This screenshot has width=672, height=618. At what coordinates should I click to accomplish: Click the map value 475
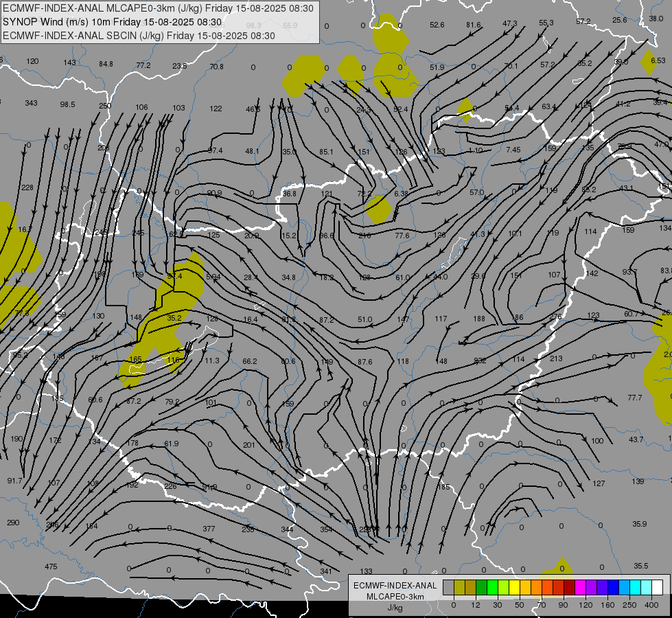[x=51, y=566]
